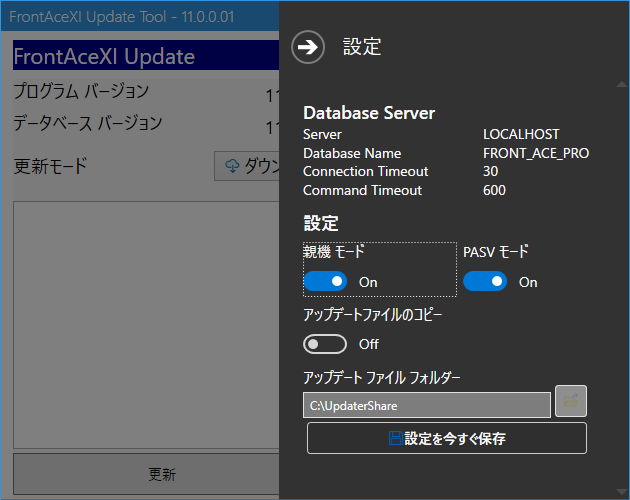
Task: Click the FrontAceXI Update Tool title bar
Action: click(x=140, y=17)
